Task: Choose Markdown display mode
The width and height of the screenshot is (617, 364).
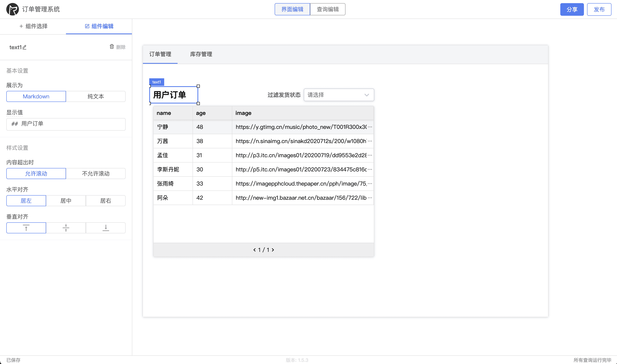Action: [x=36, y=97]
